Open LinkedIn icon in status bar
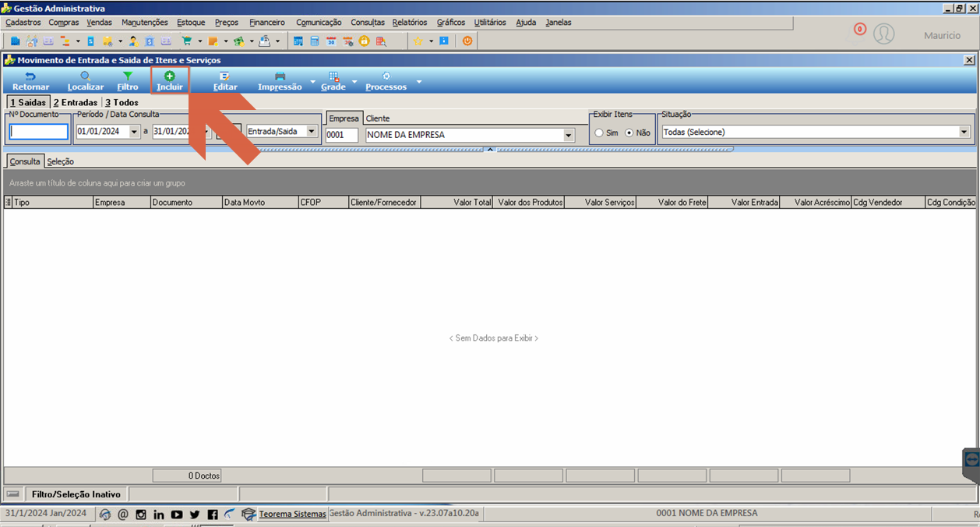Image resolution: width=980 pixels, height=527 pixels. pos(159,515)
